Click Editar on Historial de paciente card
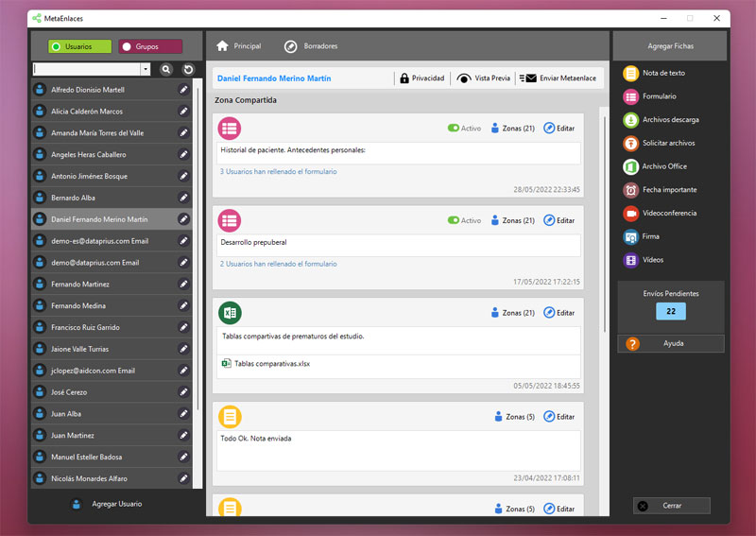 (x=559, y=129)
